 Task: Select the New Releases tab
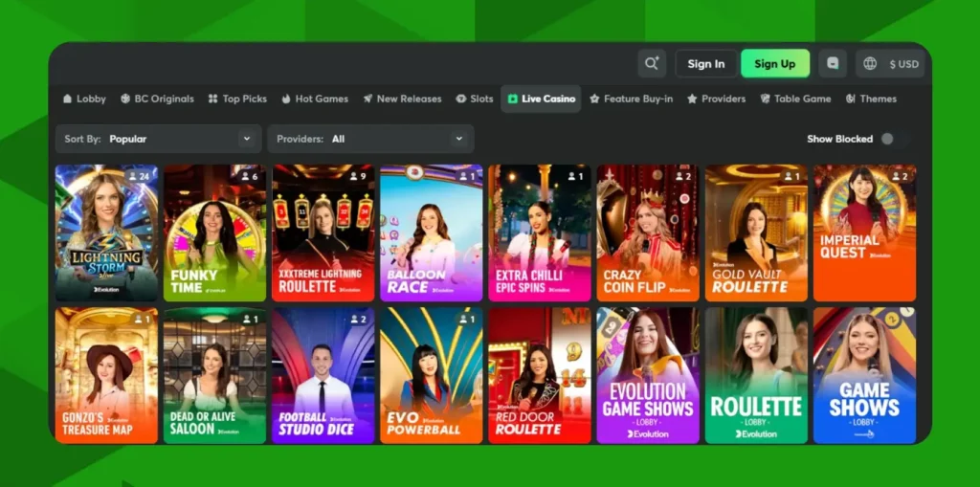402,99
